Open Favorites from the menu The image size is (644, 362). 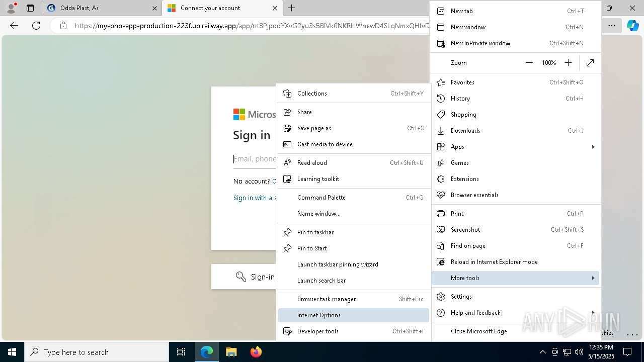[516, 82]
